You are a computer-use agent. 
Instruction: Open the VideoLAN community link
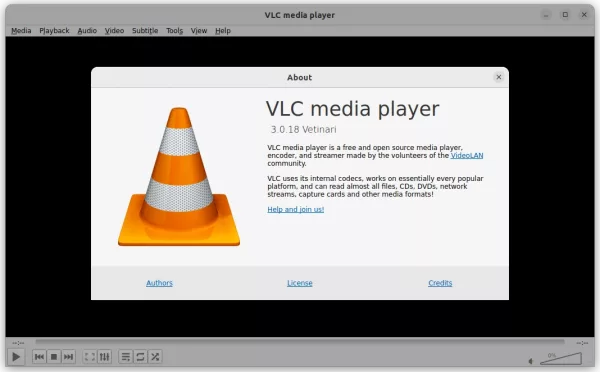click(467, 155)
